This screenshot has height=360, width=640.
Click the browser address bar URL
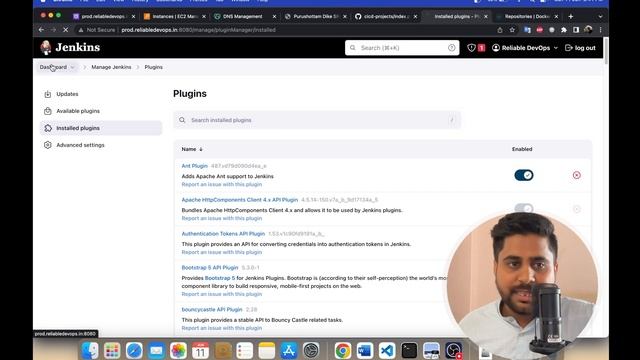pyautogui.click(x=198, y=30)
